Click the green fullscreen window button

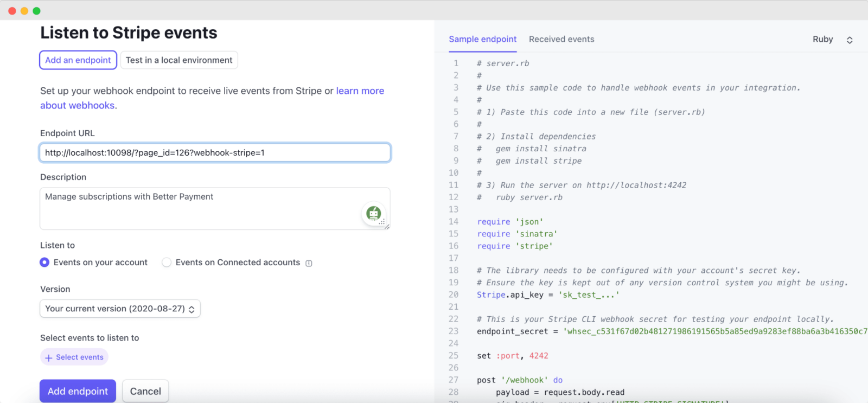(x=36, y=11)
